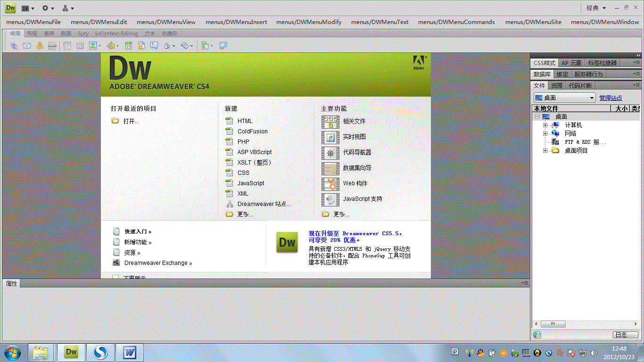Click the Hyperlink icon in Insert toolbar
The width and height of the screenshot is (644, 362).
14,46
